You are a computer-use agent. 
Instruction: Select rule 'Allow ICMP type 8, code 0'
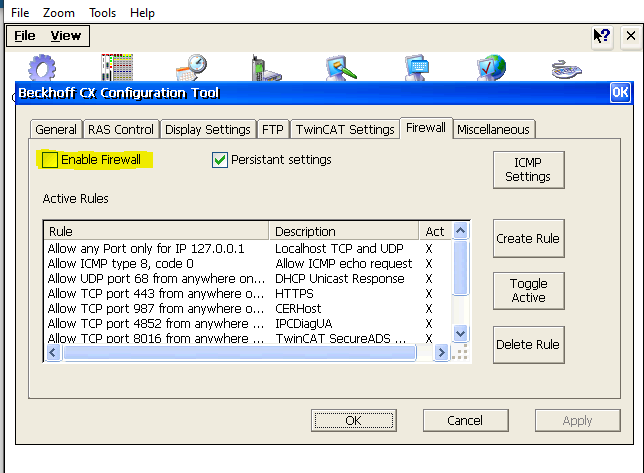click(x=121, y=264)
